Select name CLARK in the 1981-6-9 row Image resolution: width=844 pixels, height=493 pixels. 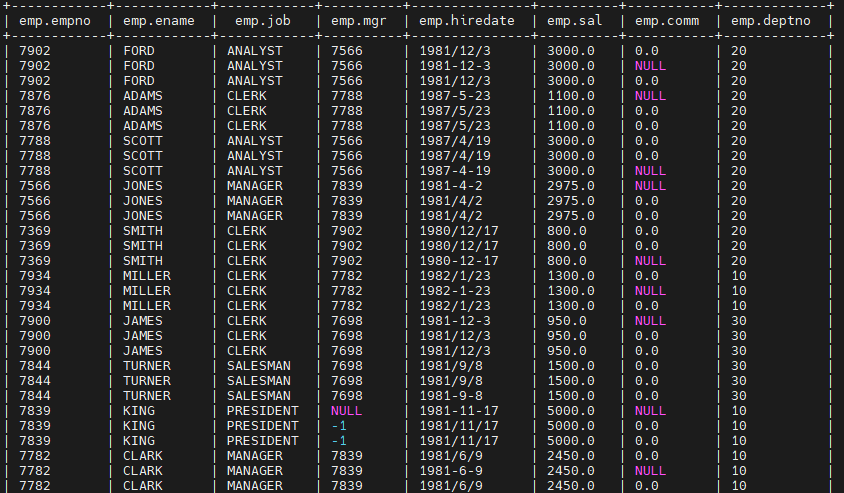(x=143, y=470)
